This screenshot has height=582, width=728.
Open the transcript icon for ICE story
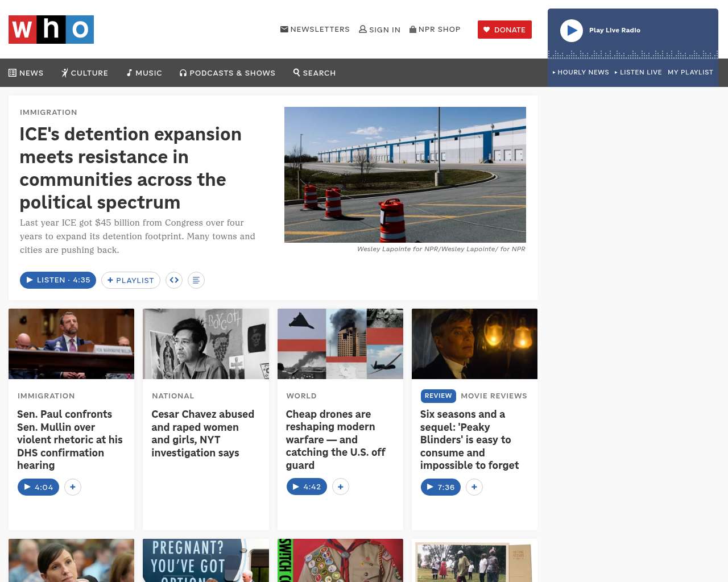pyautogui.click(x=196, y=280)
